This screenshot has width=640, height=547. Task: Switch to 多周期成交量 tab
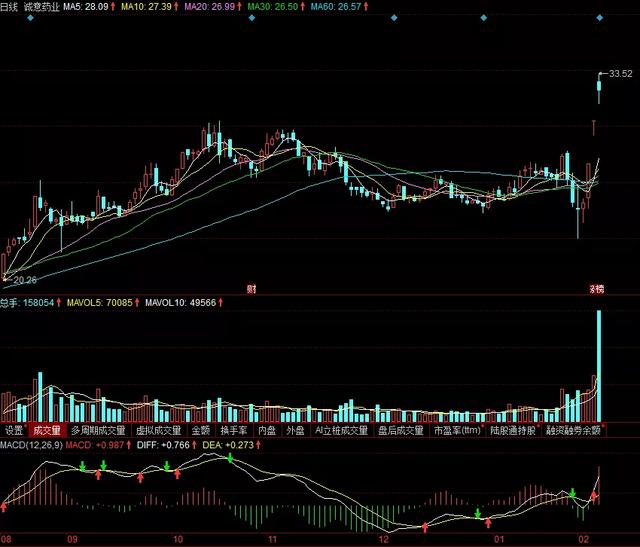(98, 430)
